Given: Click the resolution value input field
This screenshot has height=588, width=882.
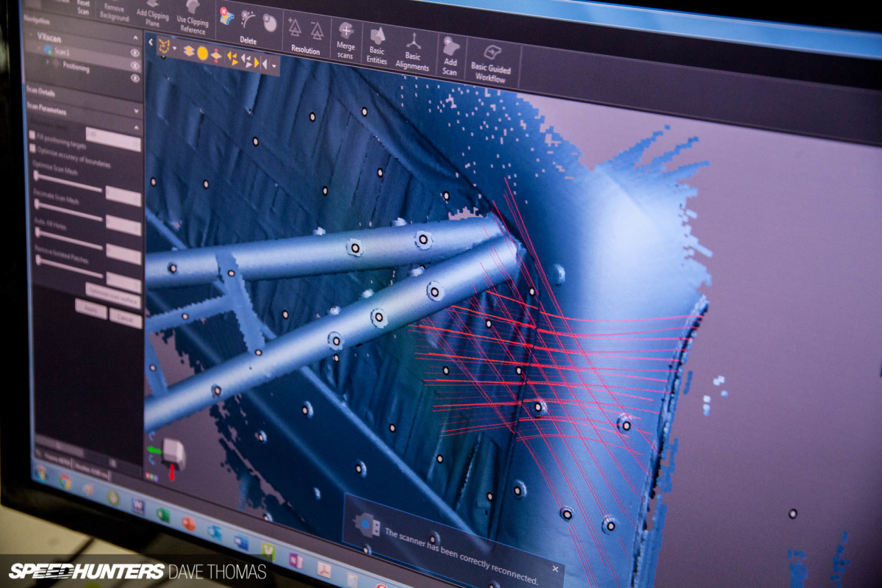Looking at the screenshot, I should (x=112, y=140).
